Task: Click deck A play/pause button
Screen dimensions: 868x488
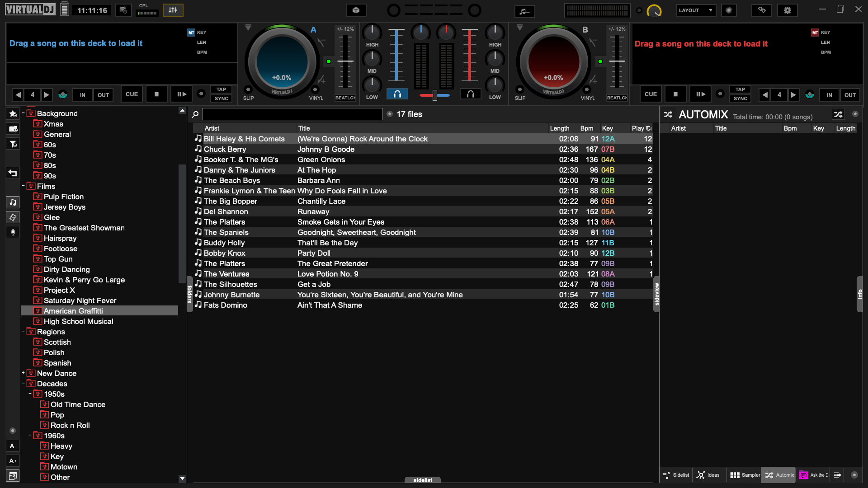Action: pyautogui.click(x=181, y=94)
